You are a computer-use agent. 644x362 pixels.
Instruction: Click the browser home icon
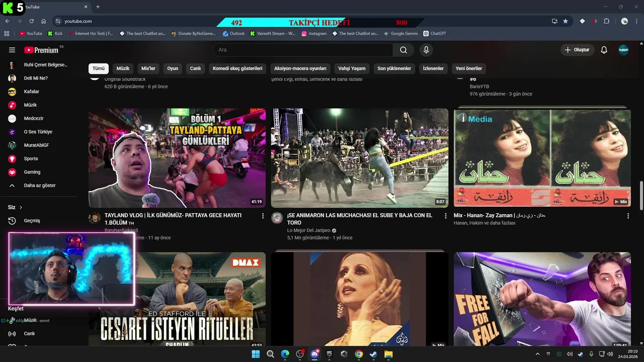[x=44, y=21]
